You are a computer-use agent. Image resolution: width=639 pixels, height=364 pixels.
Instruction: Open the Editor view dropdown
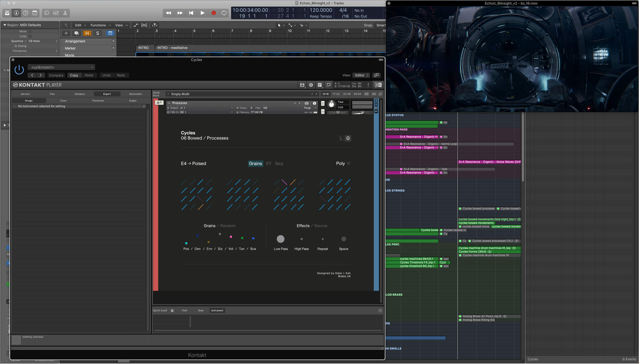(x=361, y=75)
